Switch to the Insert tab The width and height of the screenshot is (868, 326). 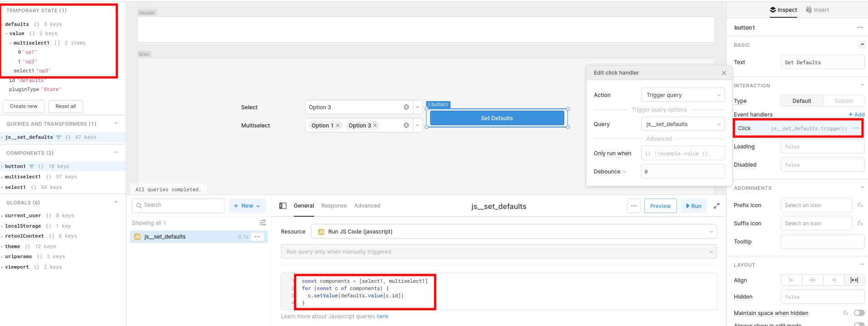tap(818, 10)
